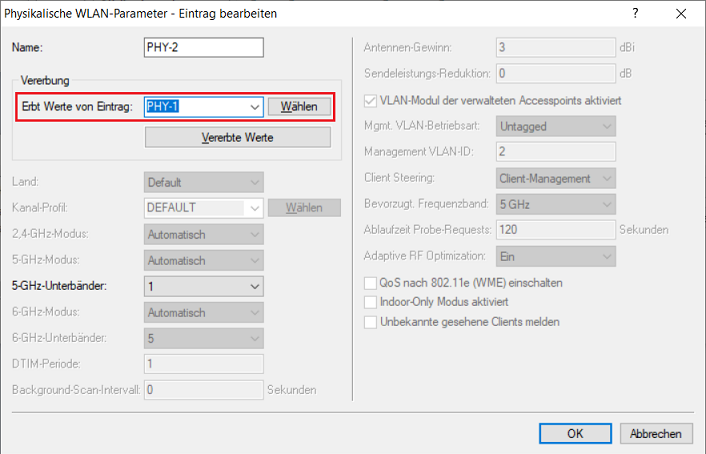The image size is (706, 454).
Task: Open Bevorzugt. Frequenzband dropdown
Action: pos(603,204)
